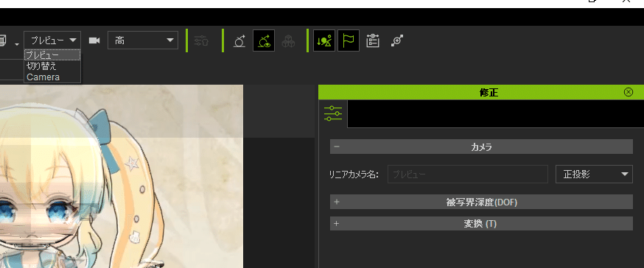Collapse the カメラ section

[x=481, y=147]
